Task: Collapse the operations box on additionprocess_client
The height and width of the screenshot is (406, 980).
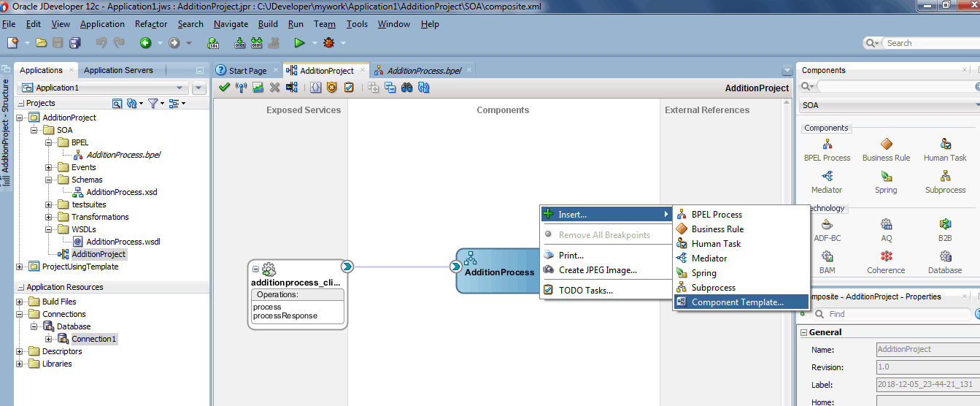Action: (x=256, y=269)
